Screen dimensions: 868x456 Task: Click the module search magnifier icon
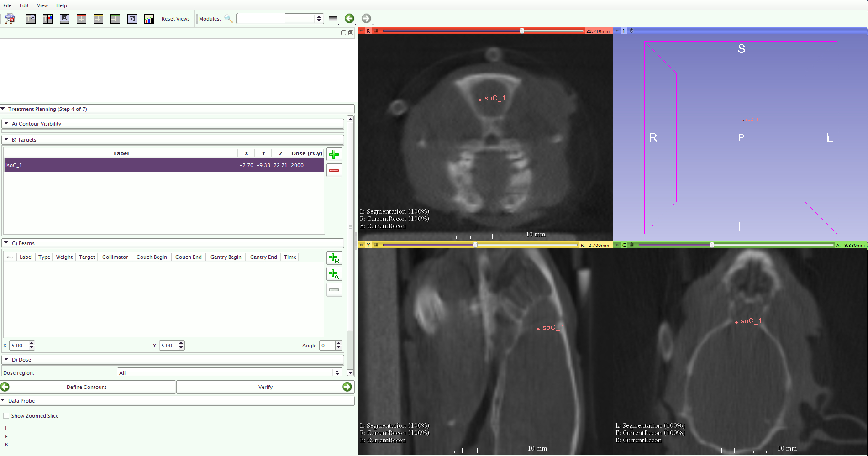click(x=228, y=19)
